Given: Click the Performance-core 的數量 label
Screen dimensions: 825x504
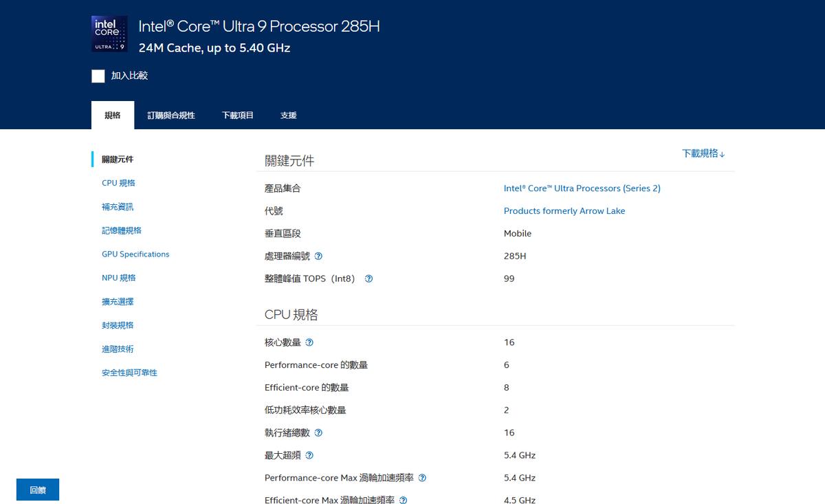Looking at the screenshot, I should click(316, 365).
